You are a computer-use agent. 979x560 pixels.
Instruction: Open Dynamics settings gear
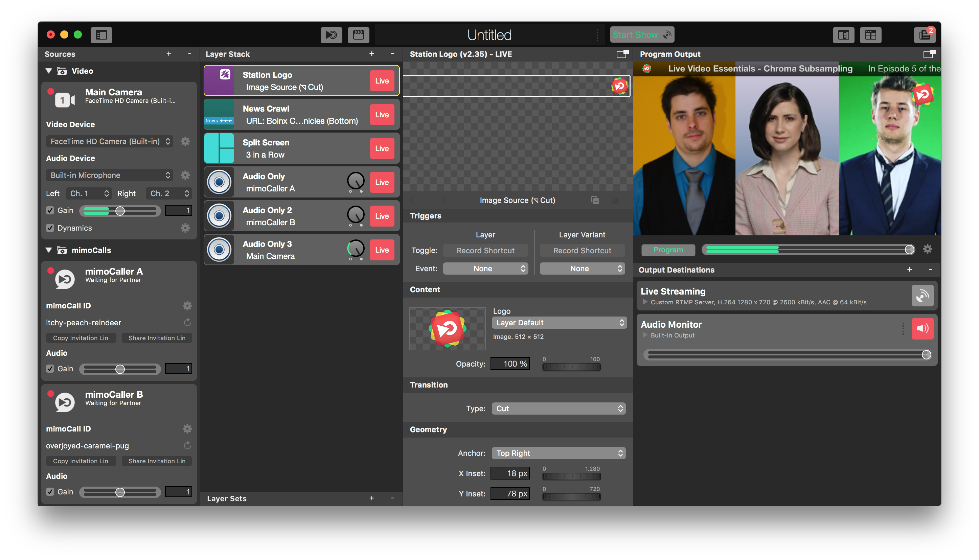(x=185, y=228)
